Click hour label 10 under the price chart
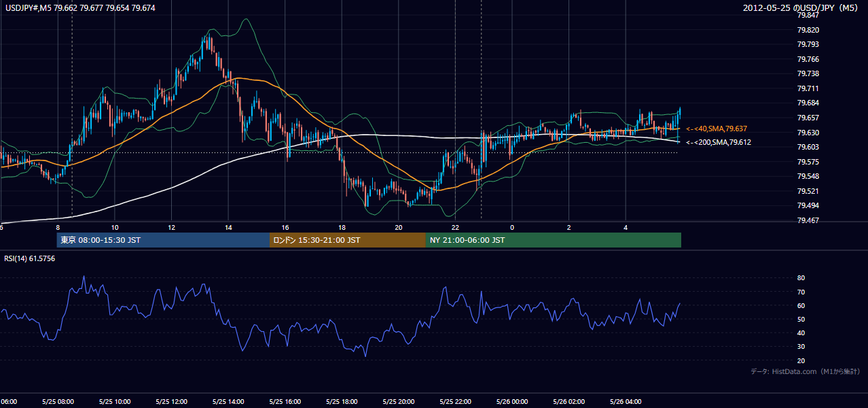 tap(115, 227)
